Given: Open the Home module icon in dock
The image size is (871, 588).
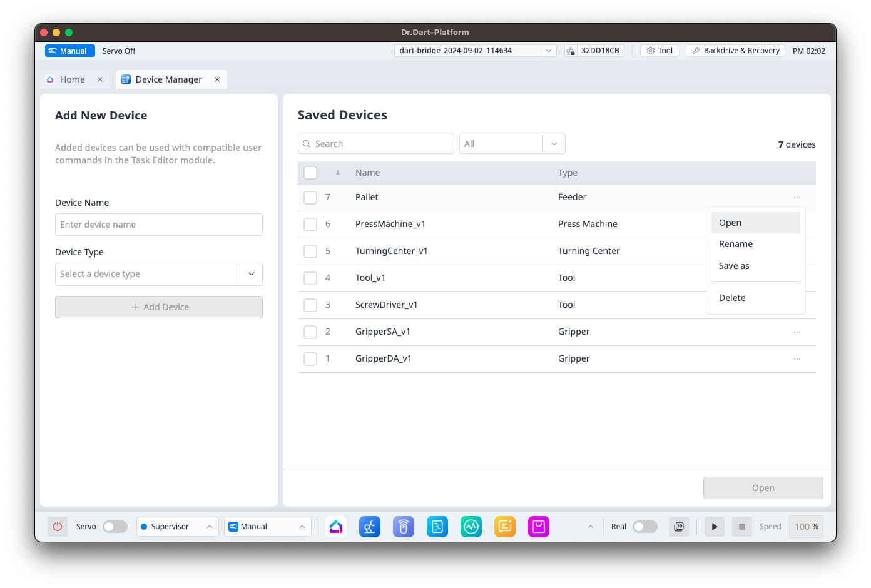Looking at the screenshot, I should 336,527.
